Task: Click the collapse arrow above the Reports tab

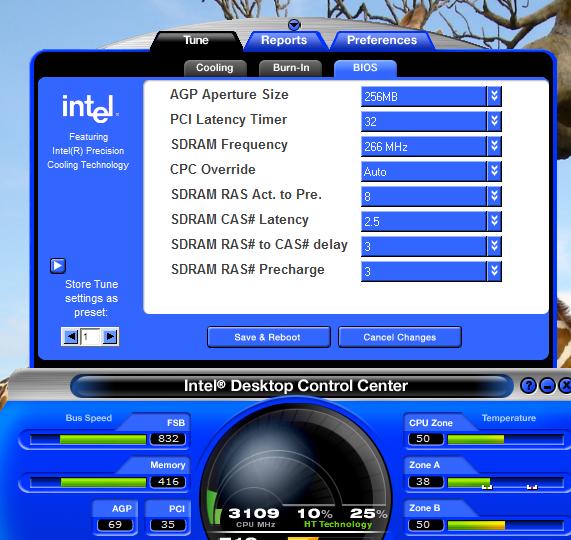Action: (x=294, y=25)
